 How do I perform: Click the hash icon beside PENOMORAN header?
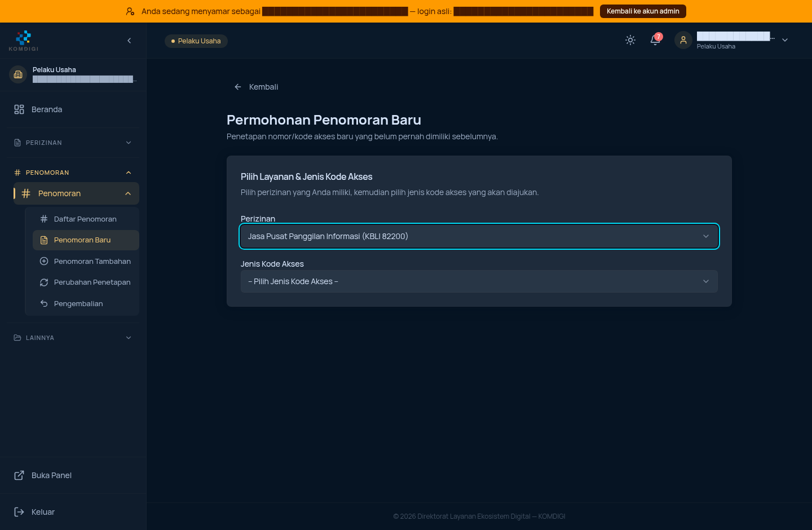[17, 173]
